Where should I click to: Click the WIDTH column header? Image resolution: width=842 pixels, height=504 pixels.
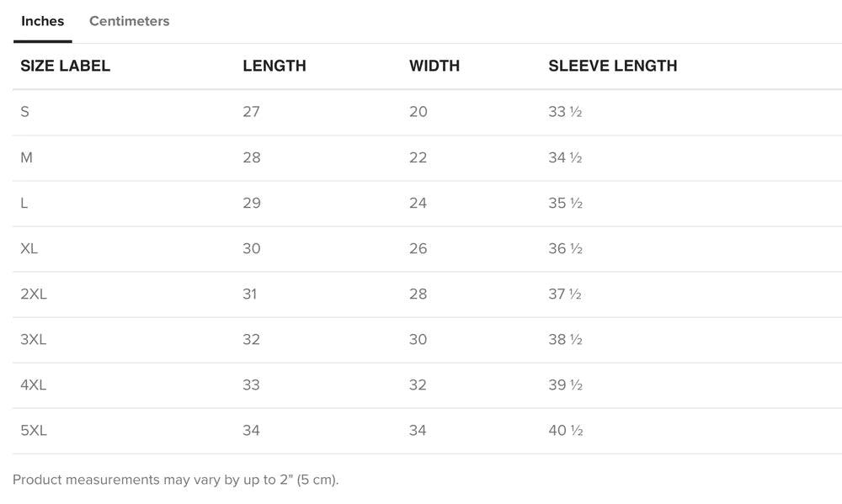click(x=434, y=66)
